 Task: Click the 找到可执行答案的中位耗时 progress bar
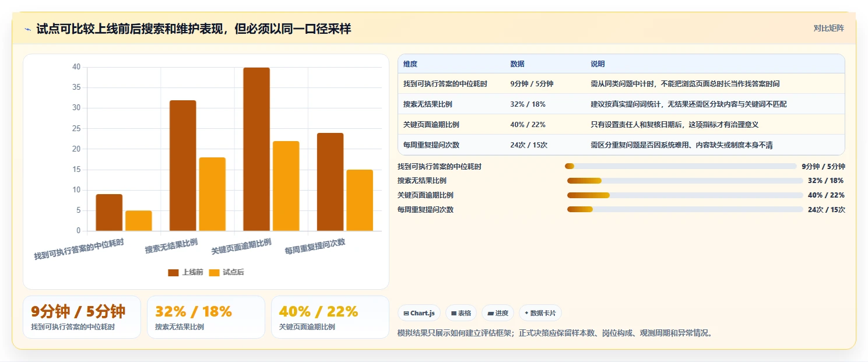680,166
